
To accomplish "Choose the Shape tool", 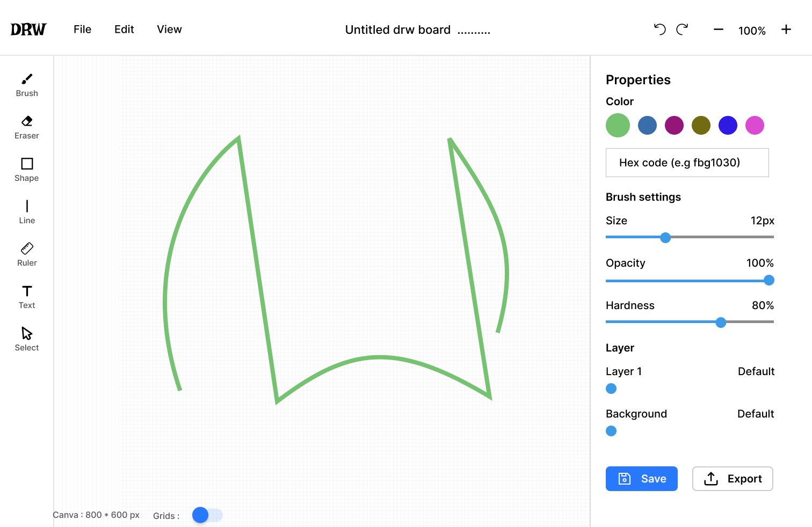I will [27, 170].
